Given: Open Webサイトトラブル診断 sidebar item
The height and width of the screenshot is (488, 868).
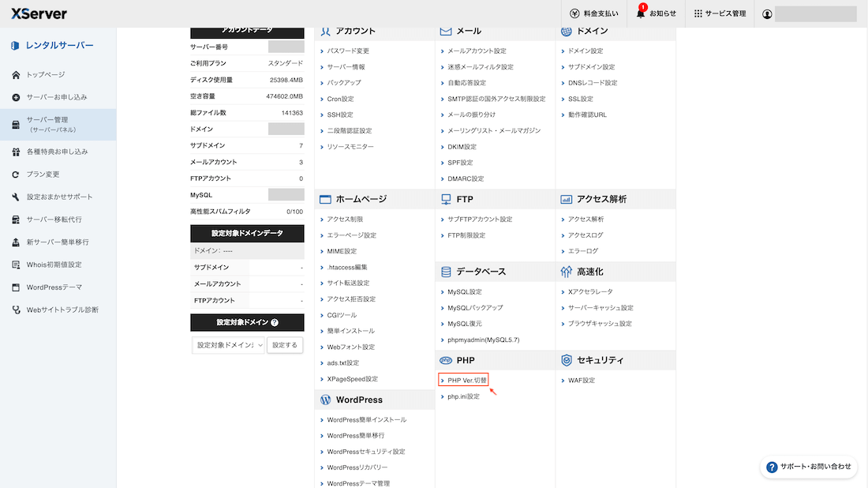Looking at the screenshot, I should tap(62, 310).
